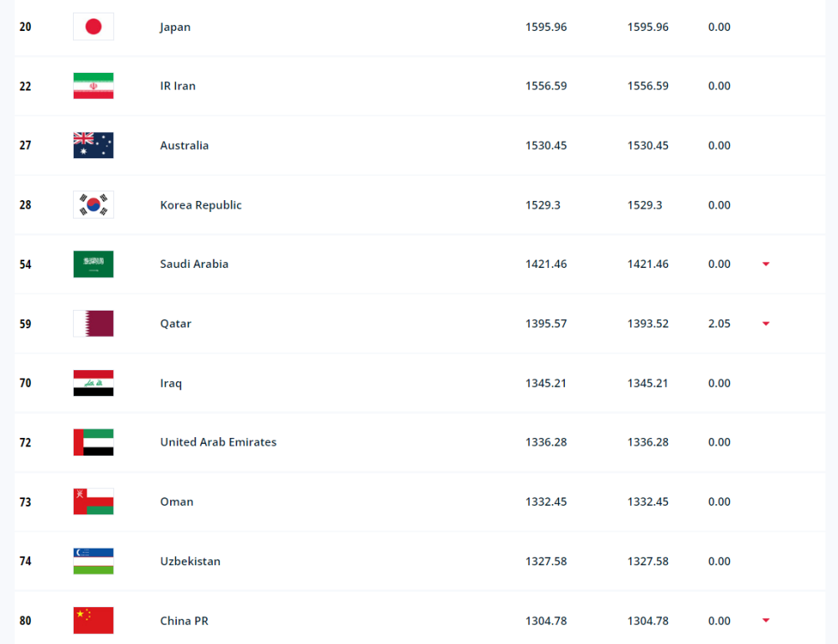
Task: Click the Qatar flag icon
Action: click(x=94, y=323)
